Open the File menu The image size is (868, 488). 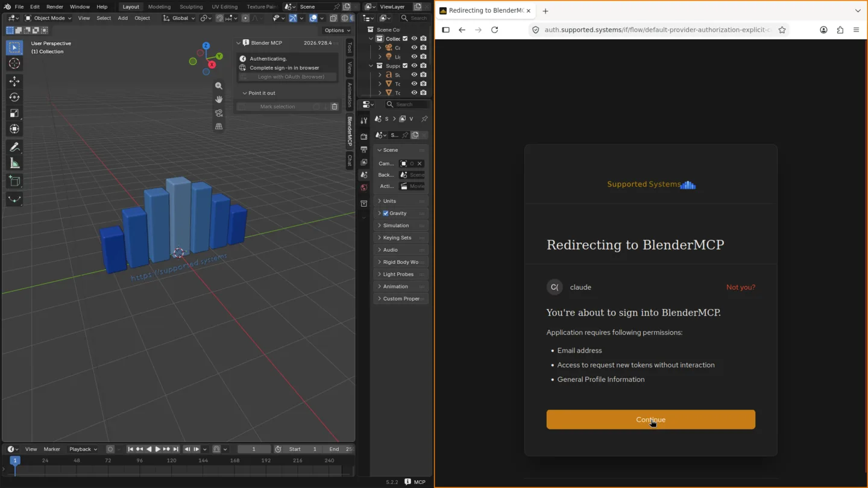coord(19,7)
